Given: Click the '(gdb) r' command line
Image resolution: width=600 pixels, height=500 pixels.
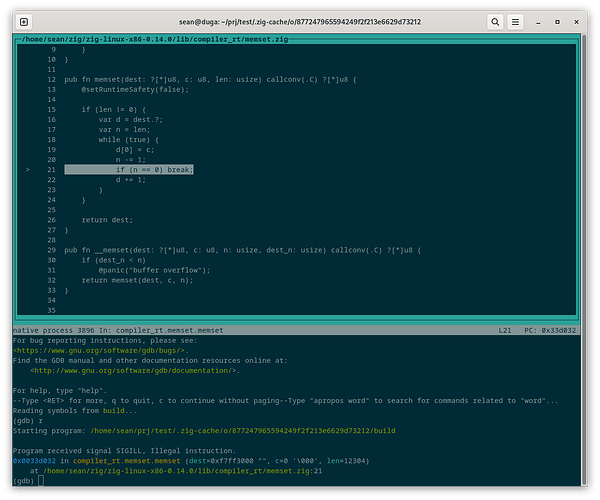Looking at the screenshot, I should pyautogui.click(x=28, y=421).
